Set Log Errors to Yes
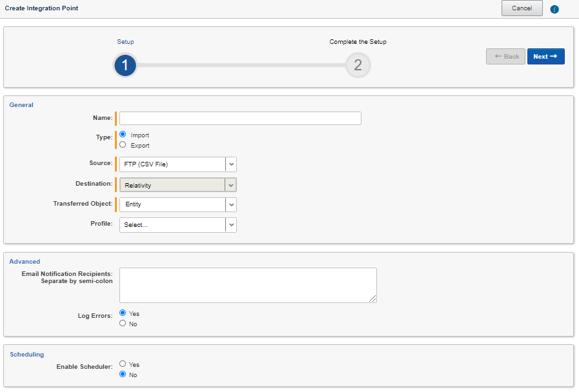 point(123,313)
